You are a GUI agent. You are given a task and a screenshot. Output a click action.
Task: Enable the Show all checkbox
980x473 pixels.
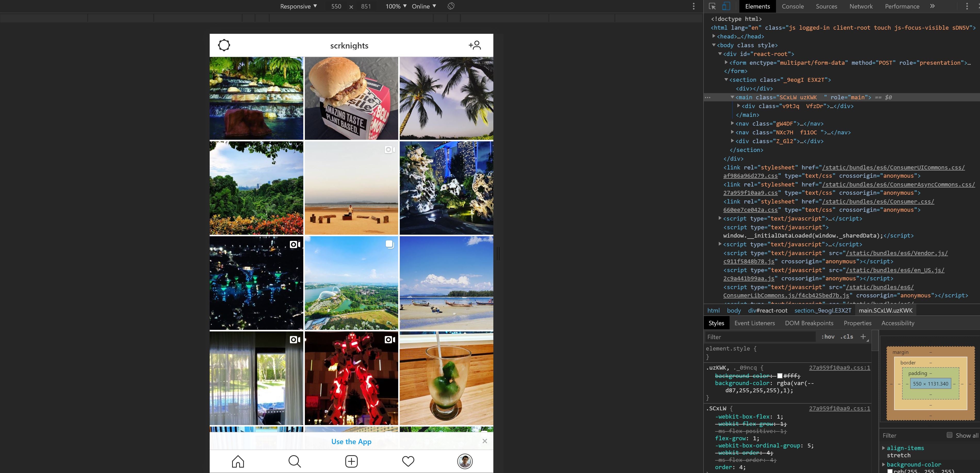950,435
